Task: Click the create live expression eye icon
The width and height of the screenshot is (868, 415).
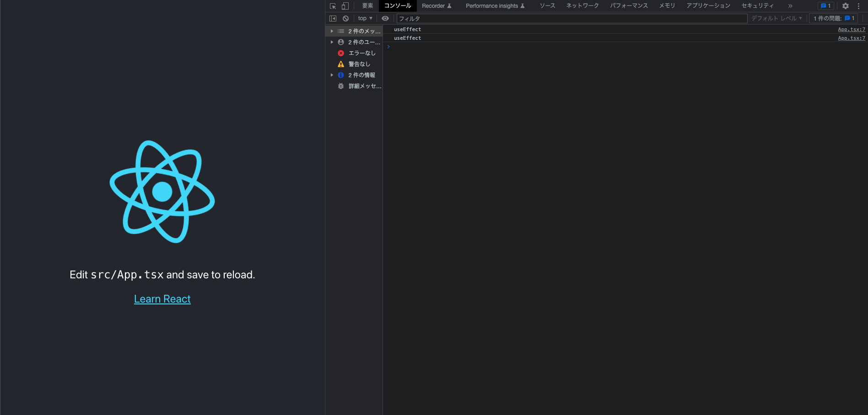Action: pyautogui.click(x=385, y=18)
